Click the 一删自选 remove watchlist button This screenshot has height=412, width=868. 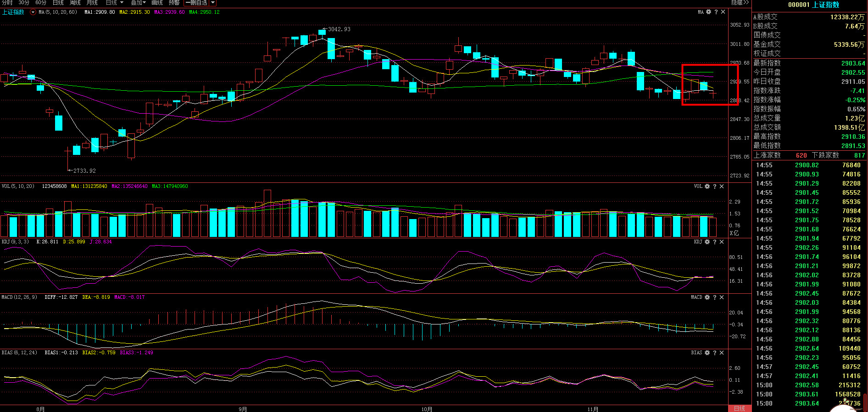click(196, 3)
